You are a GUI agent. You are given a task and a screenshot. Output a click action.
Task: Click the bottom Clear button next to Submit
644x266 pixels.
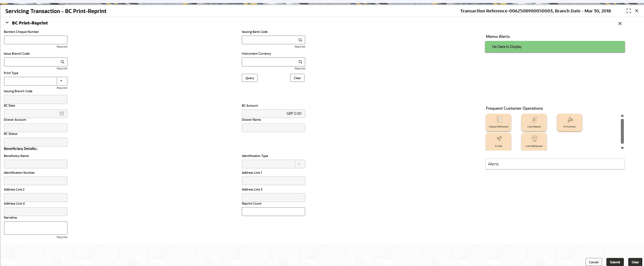point(635,262)
